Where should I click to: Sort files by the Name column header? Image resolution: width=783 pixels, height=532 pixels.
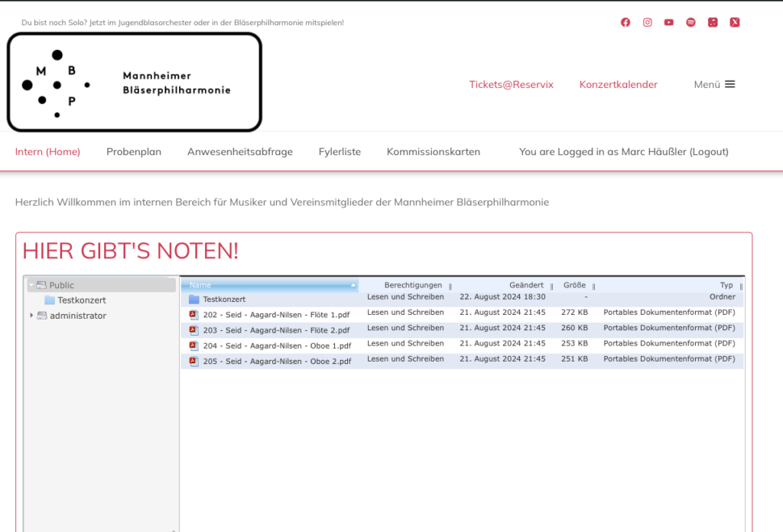coord(268,285)
